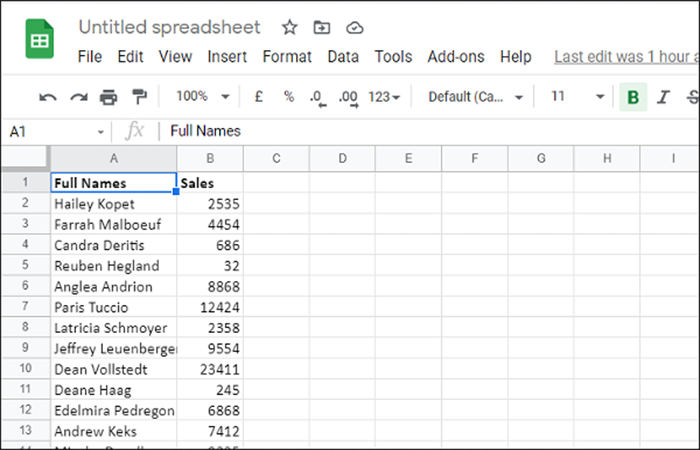
Task: Select column D header
Action: [342, 158]
